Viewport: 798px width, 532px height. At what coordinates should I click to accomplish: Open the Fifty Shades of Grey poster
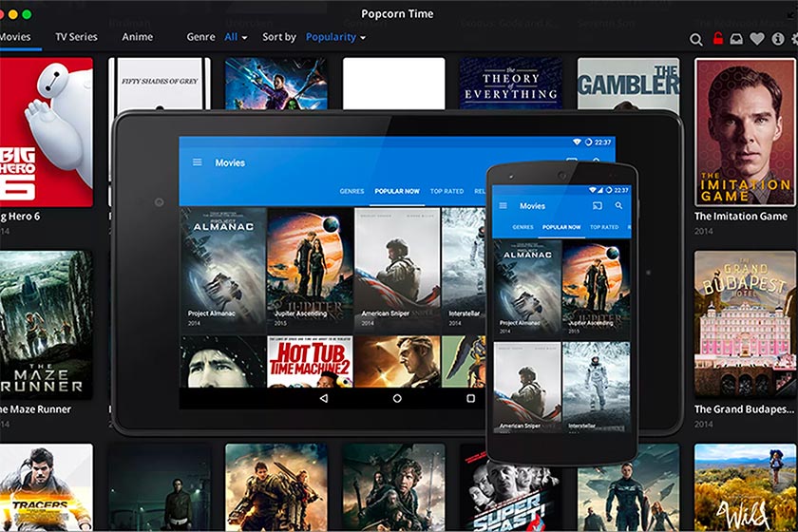(x=160, y=84)
